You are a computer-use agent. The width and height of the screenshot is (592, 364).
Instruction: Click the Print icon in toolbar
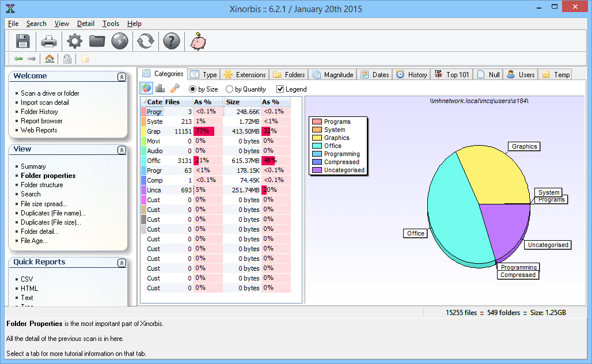(49, 41)
